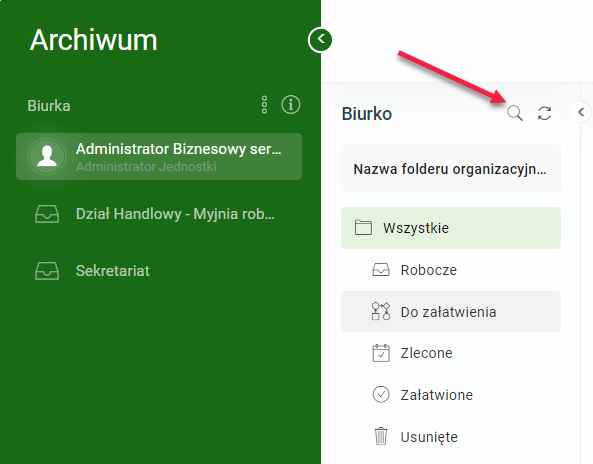Collapse the Biurko panel with the side chevron

581,112
